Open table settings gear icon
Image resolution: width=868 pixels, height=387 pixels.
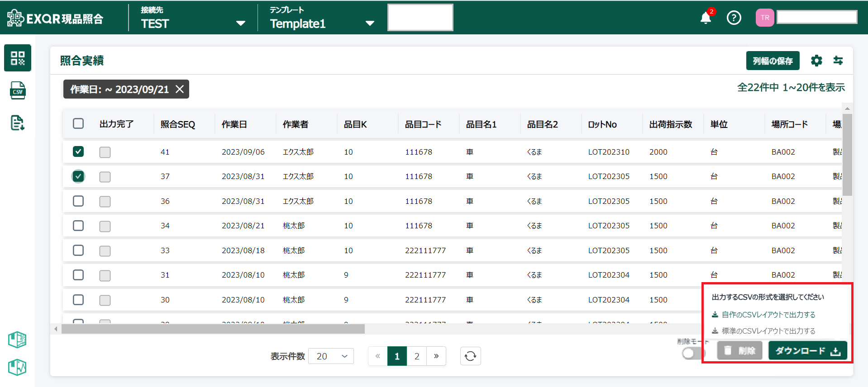pos(816,61)
